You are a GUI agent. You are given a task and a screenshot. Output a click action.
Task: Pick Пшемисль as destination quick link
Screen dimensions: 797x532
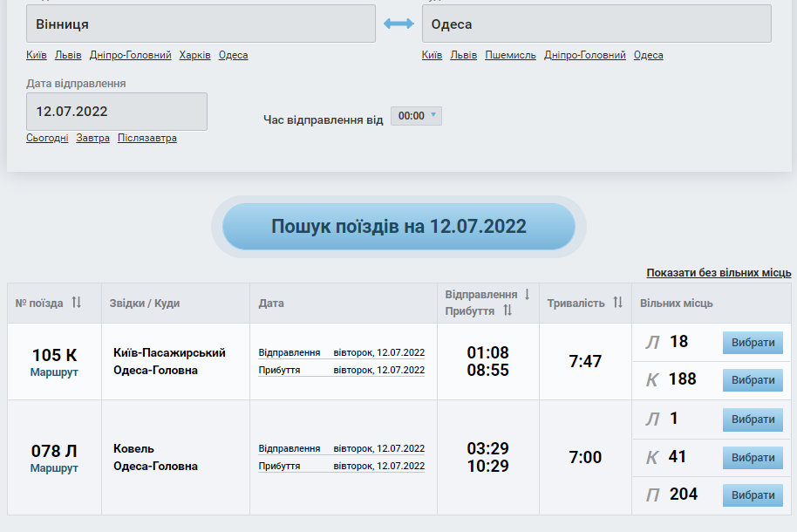[x=510, y=55]
